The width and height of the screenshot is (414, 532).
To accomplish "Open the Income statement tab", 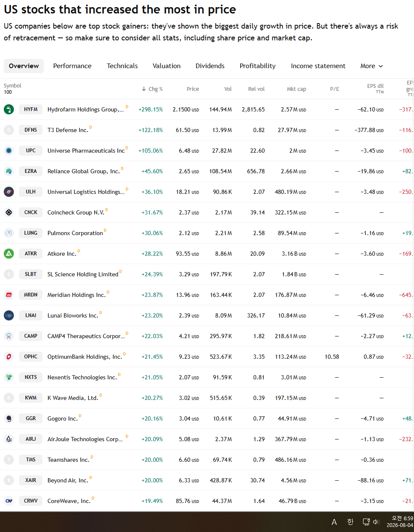I will coord(318,66).
